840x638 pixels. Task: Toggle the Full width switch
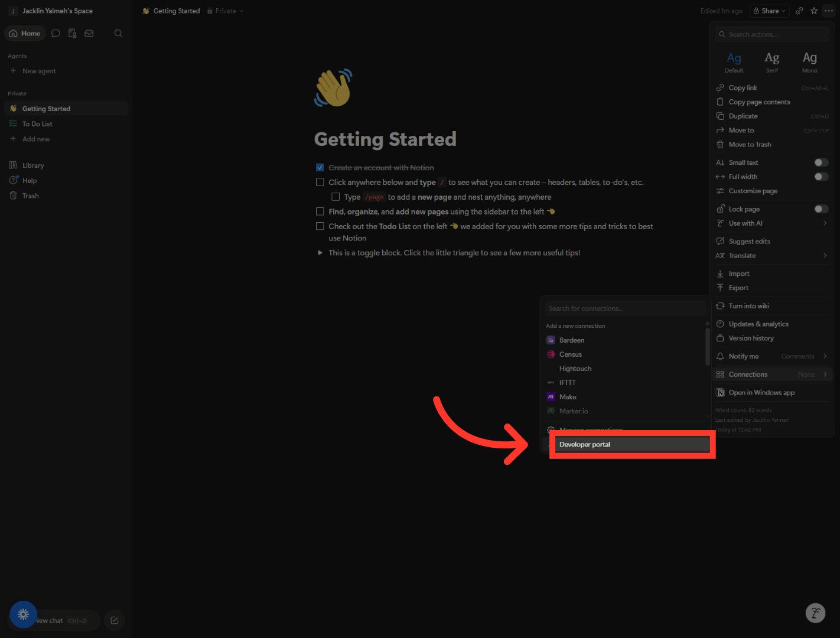(821, 177)
